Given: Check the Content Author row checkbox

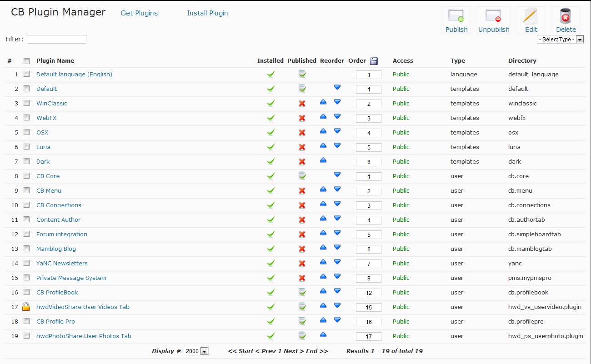Looking at the screenshot, I should tap(26, 219).
